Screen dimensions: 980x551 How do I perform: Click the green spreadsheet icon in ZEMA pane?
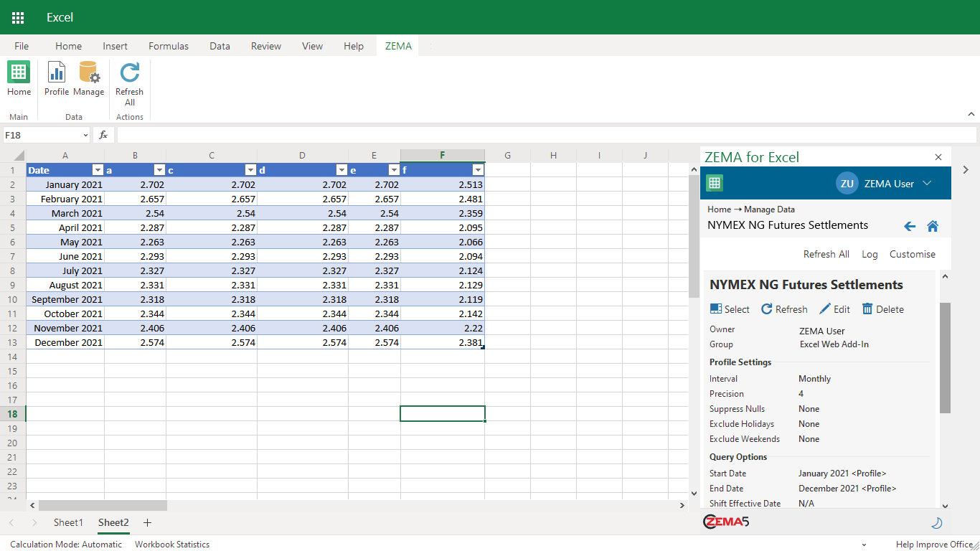715,183
